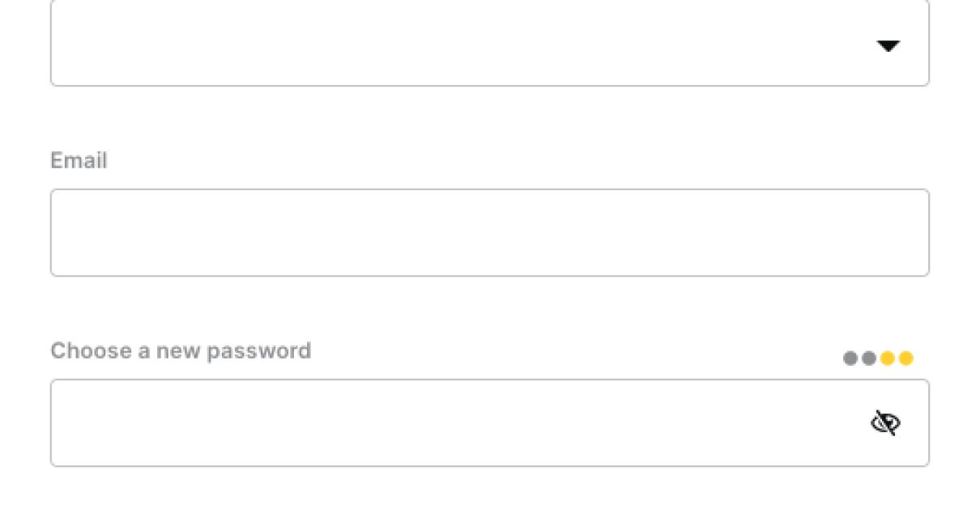
Task: Click the Choose a new password label
Action: (181, 350)
